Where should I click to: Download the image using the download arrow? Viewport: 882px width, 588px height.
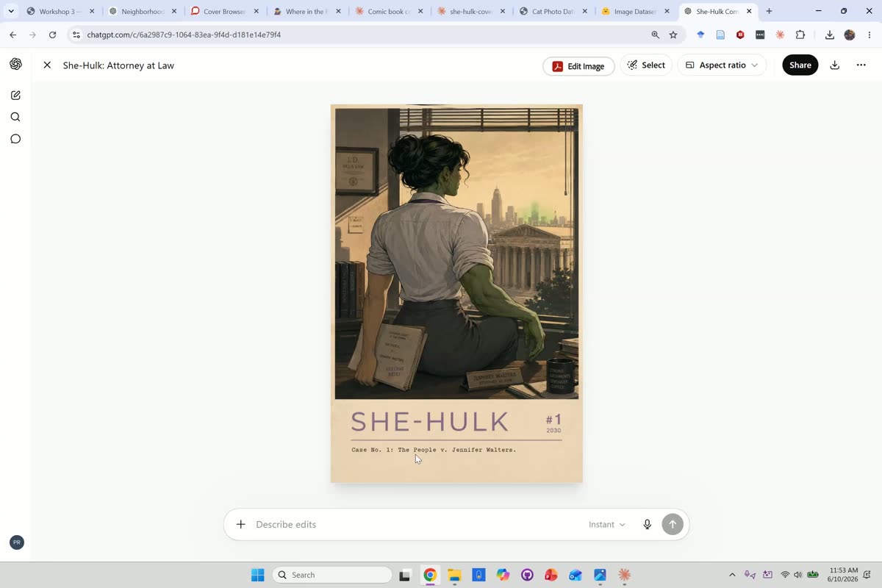coord(835,65)
